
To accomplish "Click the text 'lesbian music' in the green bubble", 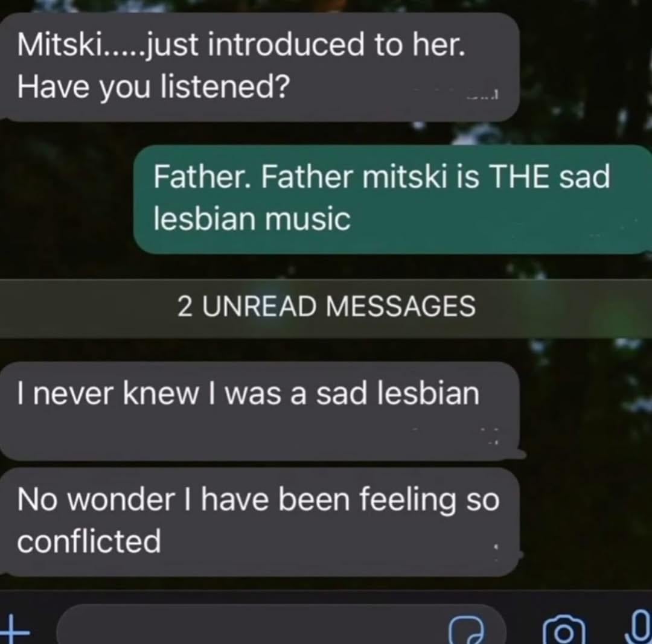I will [252, 220].
